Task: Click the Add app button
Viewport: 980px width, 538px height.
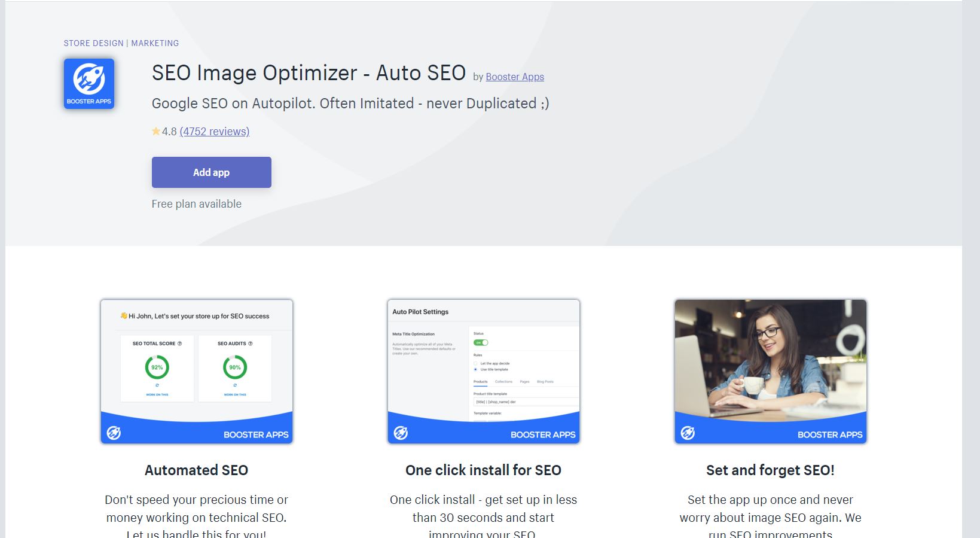Action: point(212,172)
